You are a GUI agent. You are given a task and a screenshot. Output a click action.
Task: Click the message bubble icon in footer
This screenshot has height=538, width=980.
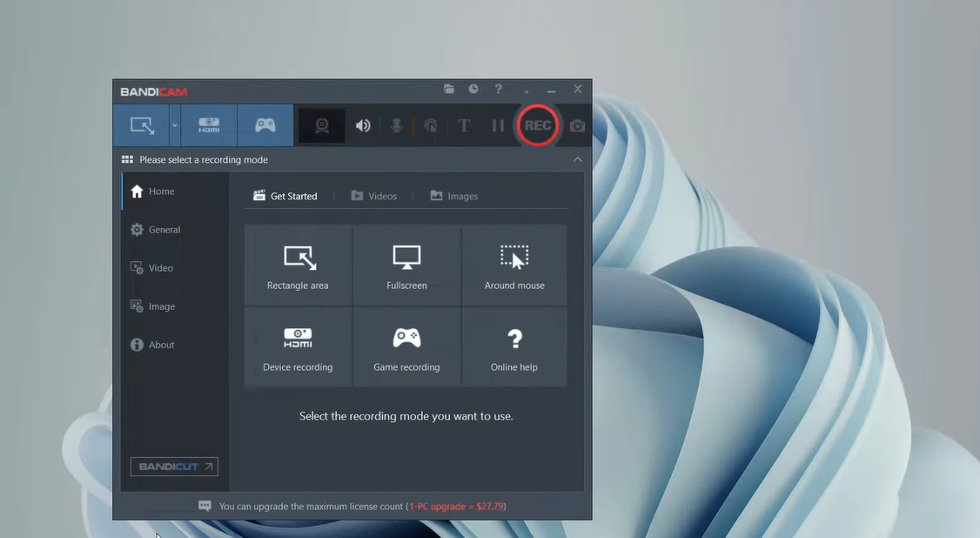(x=205, y=506)
